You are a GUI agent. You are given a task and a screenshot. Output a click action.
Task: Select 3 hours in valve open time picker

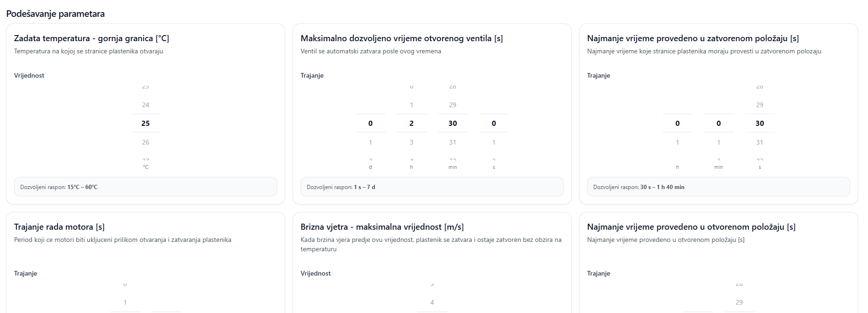point(411,142)
